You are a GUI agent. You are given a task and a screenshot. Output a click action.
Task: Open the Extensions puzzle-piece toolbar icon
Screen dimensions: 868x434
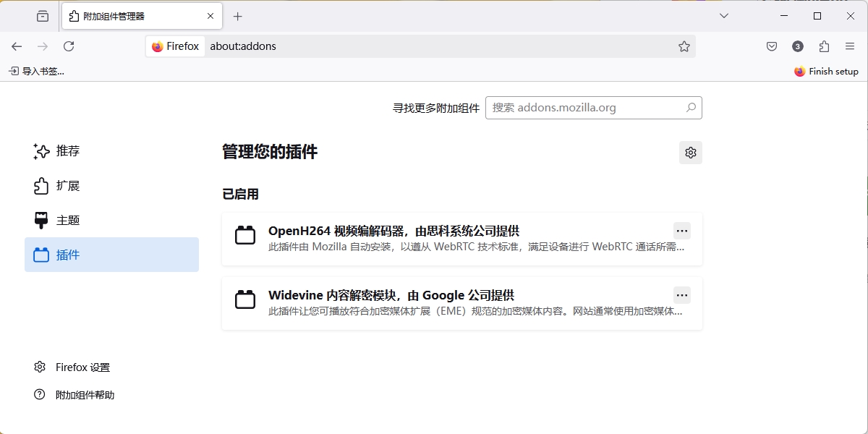[x=824, y=46]
